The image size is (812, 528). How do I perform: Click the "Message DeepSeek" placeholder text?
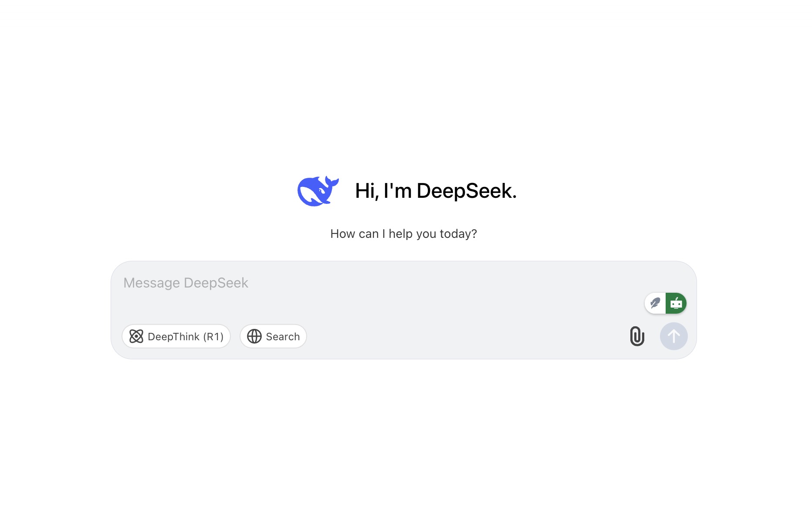point(186,283)
